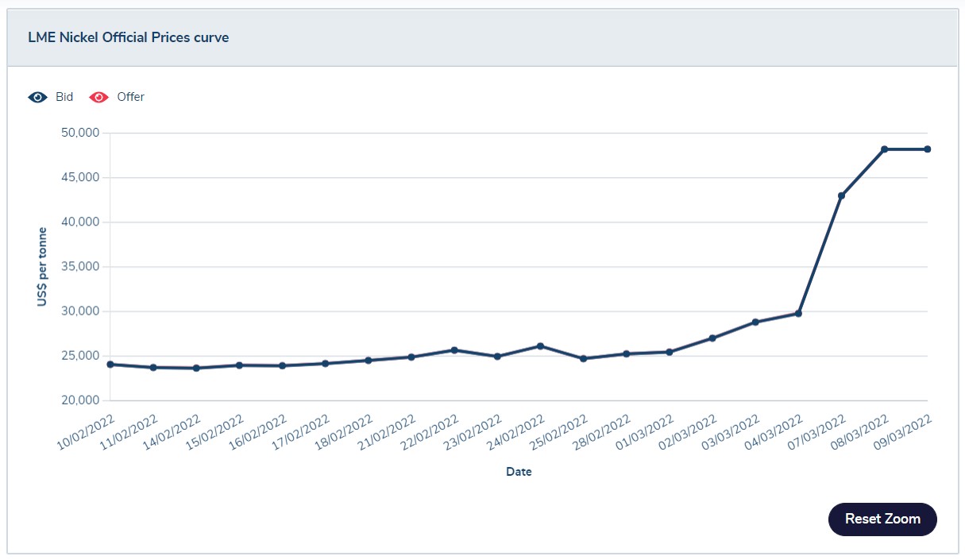Select the 21/02/2022 data point
This screenshot has height=560, width=965.
[x=411, y=357]
